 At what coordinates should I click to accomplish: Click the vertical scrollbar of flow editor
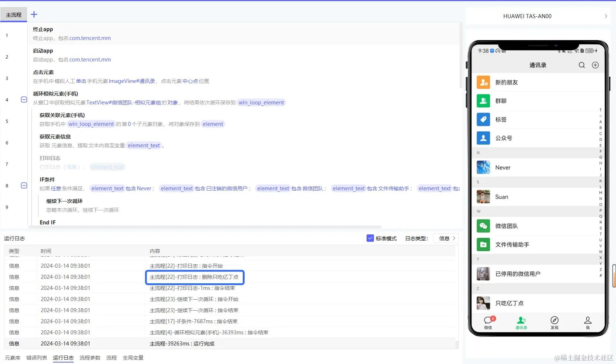click(x=461, y=56)
